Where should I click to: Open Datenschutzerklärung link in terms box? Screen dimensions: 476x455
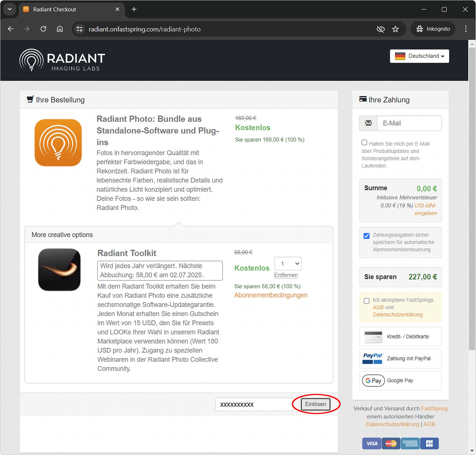(398, 315)
